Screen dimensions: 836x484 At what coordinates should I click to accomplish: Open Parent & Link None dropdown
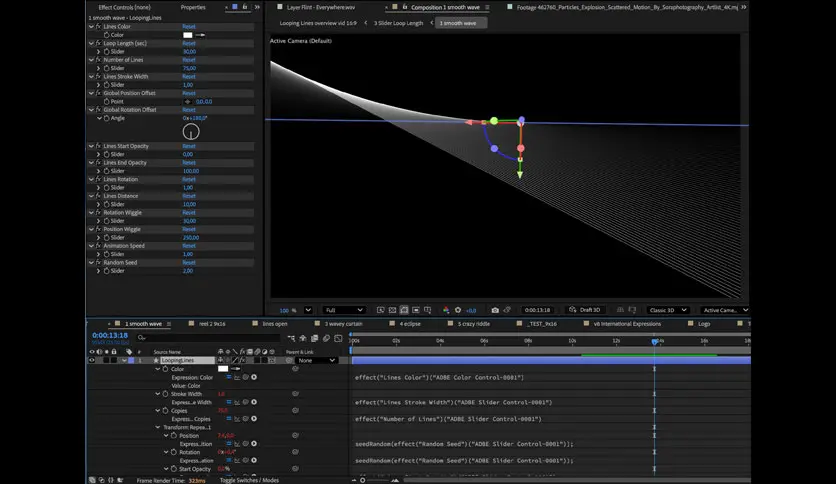317,360
